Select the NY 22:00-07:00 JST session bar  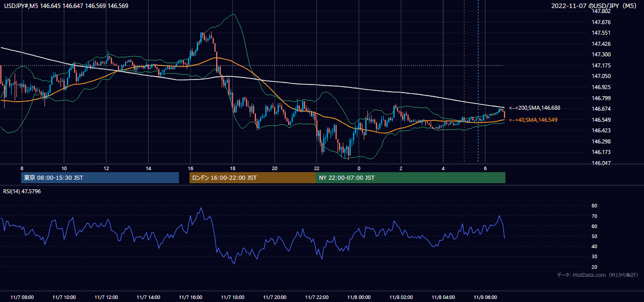click(411, 178)
